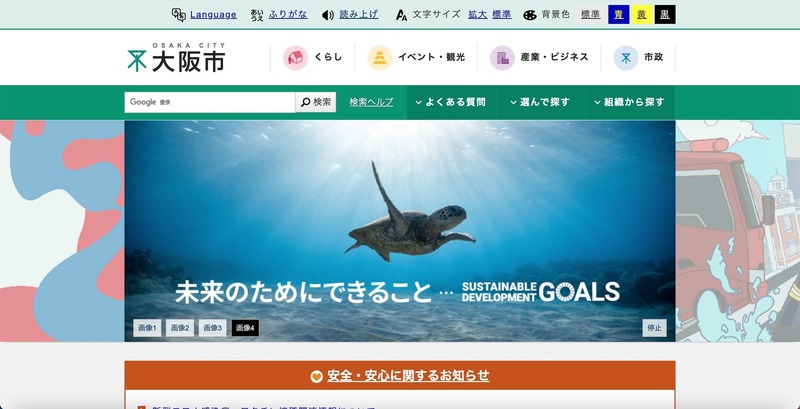Click the 読み上げ speaker icon

pyautogui.click(x=328, y=15)
